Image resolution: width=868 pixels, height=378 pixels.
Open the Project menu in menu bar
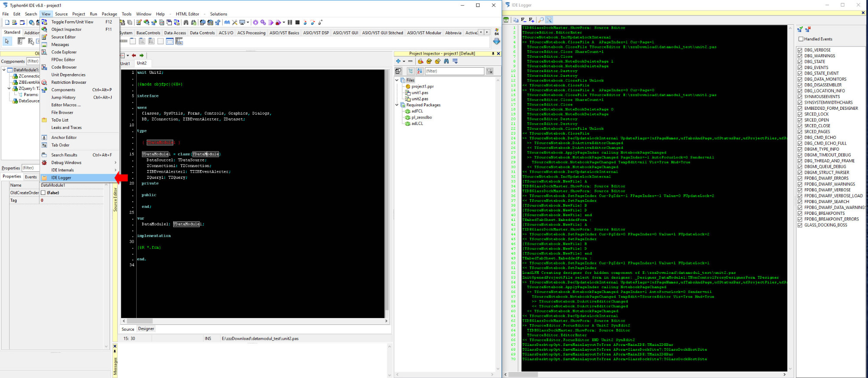click(79, 14)
